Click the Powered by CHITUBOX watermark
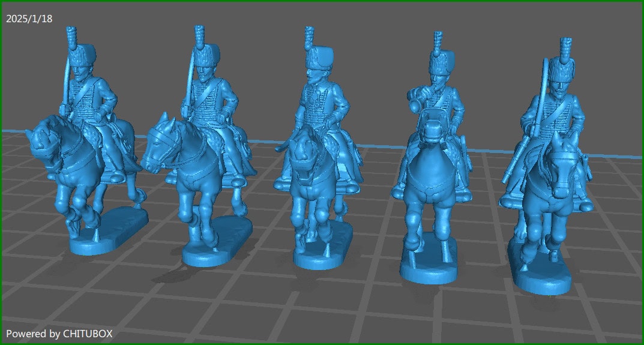644x345 pixels. [59, 333]
